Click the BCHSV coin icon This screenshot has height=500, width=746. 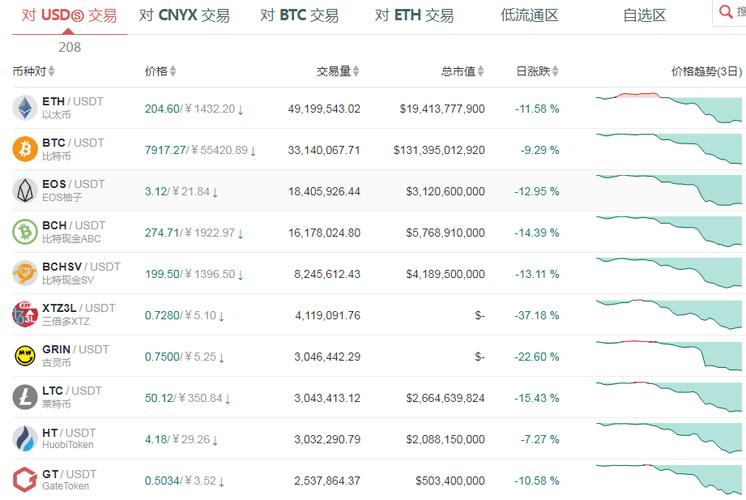[x=25, y=273]
